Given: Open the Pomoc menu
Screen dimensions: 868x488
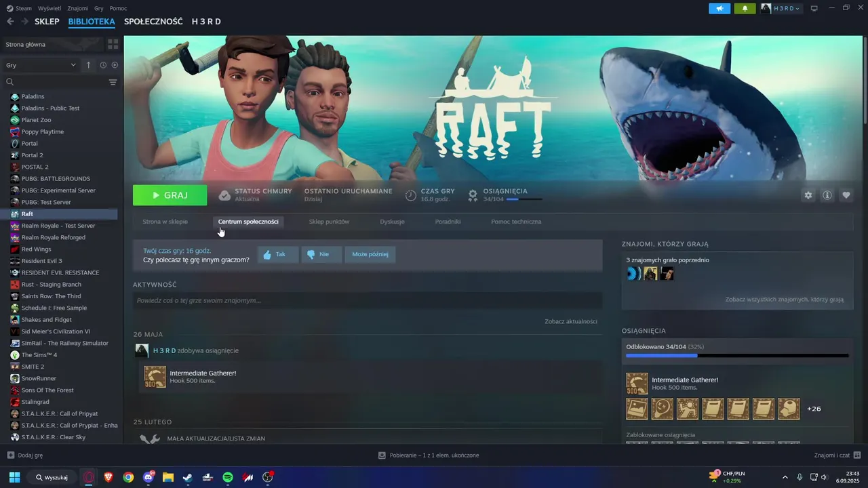Looking at the screenshot, I should [118, 8].
